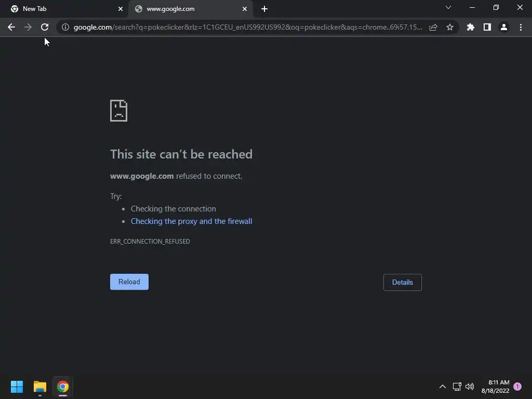Bookmark this tab with the star icon

point(450,27)
